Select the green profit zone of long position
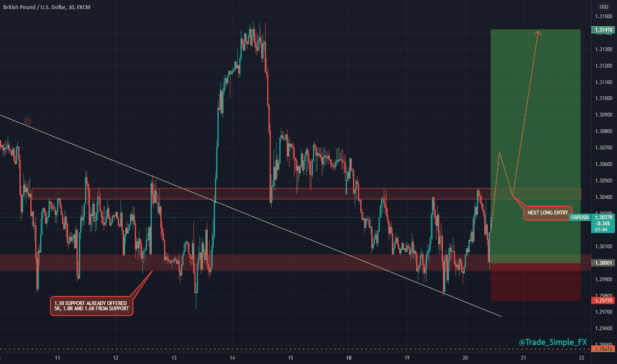The width and height of the screenshot is (617, 364). point(536,146)
